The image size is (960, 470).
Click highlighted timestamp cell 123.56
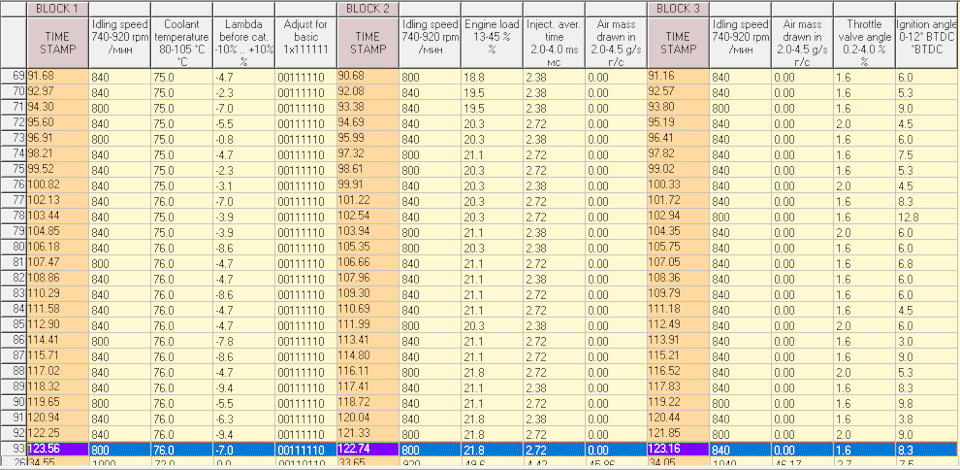(x=58, y=449)
